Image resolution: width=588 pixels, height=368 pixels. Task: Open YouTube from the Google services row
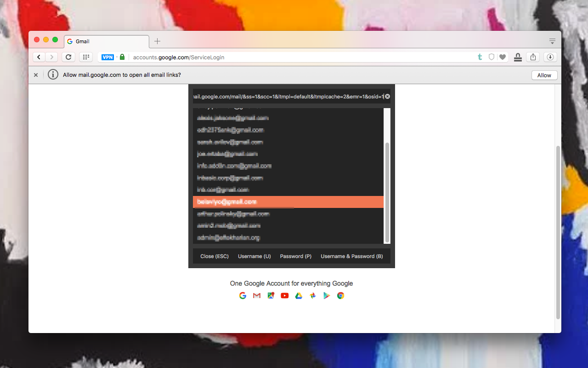coord(284,295)
